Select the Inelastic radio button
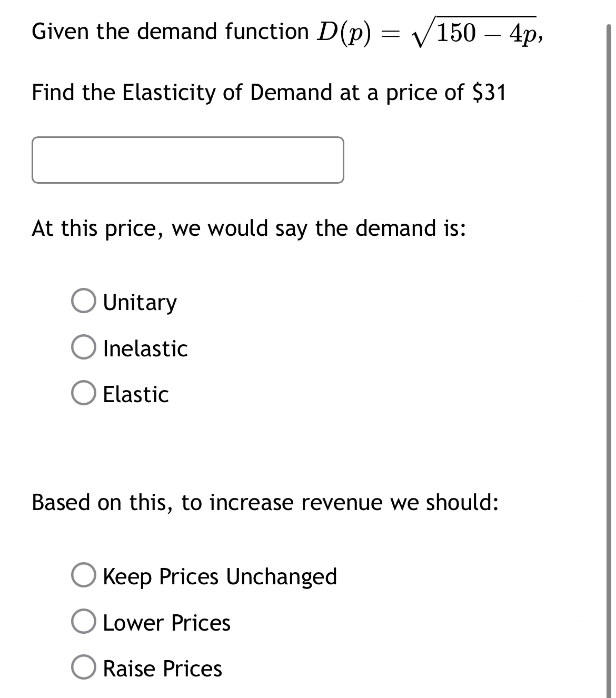This screenshot has height=698, width=616. pyautogui.click(x=84, y=348)
